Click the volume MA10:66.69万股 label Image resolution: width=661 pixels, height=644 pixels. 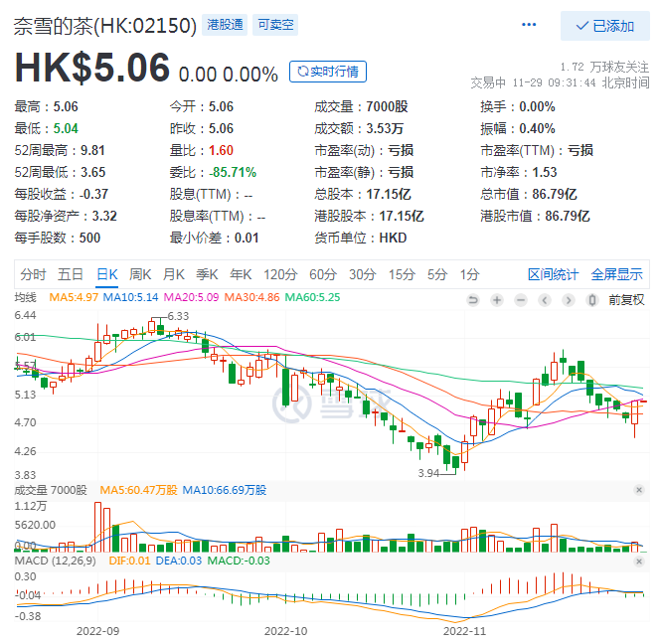(225, 490)
